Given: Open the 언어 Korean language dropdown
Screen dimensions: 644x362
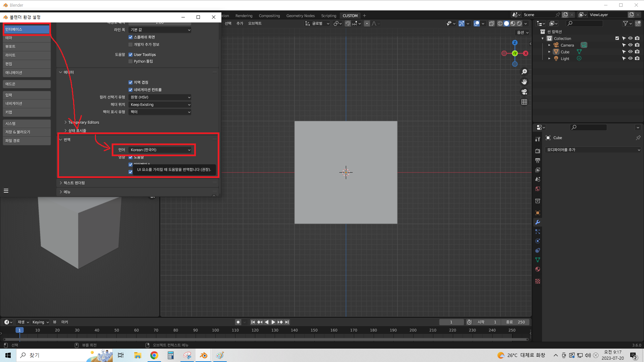Looking at the screenshot, I should [x=160, y=150].
